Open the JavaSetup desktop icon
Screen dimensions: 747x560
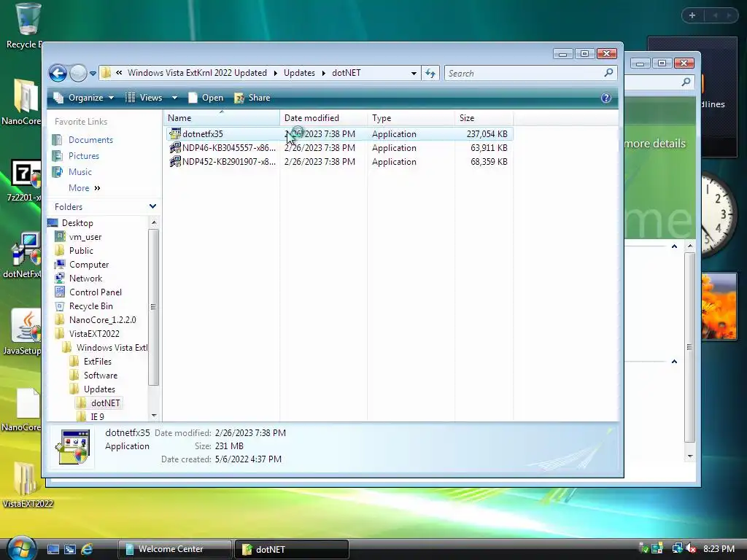point(23,332)
